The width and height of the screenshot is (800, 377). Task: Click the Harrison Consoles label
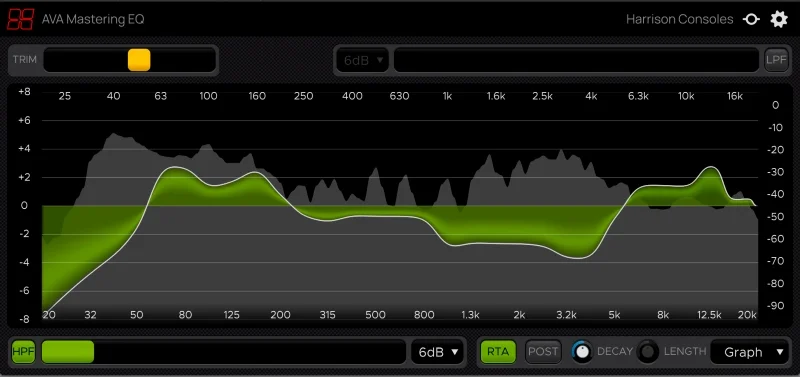click(x=680, y=19)
